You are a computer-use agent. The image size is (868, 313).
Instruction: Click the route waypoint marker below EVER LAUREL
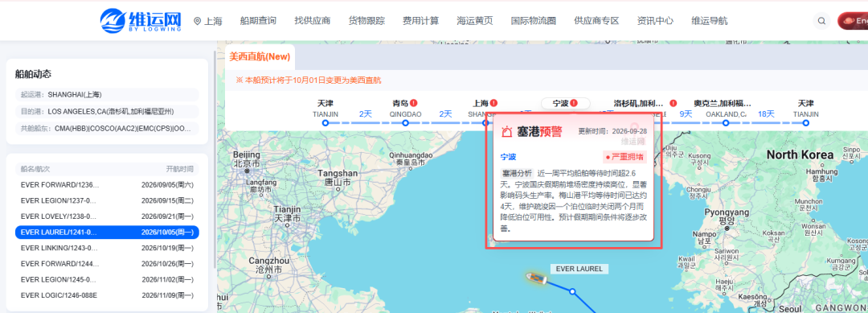(573, 291)
